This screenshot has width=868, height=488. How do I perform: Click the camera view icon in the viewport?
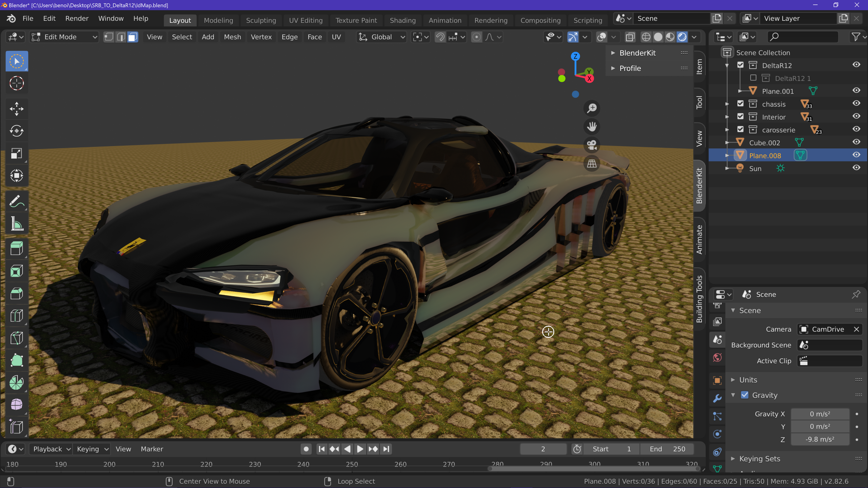click(x=592, y=145)
